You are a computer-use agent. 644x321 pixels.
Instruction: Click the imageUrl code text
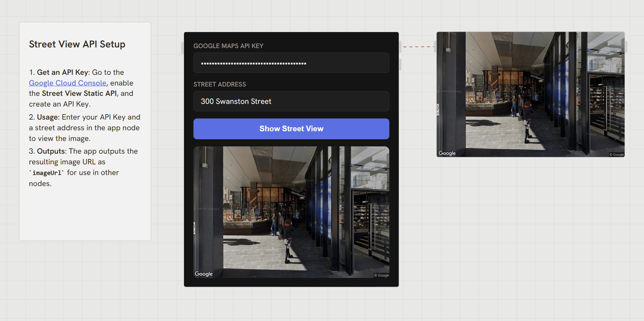click(x=47, y=173)
